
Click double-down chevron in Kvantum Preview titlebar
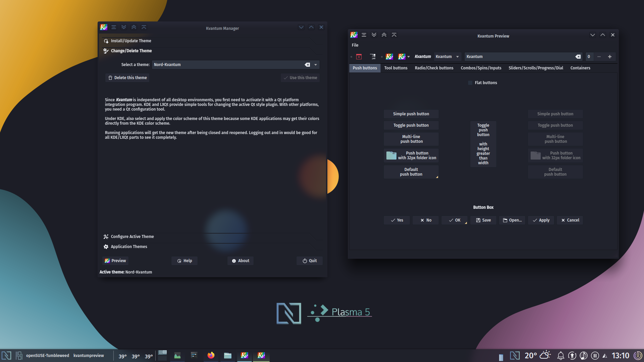point(374,35)
